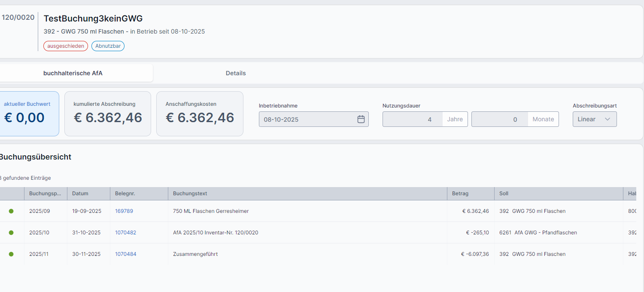Select the buchhalterische AfA tab

click(73, 73)
